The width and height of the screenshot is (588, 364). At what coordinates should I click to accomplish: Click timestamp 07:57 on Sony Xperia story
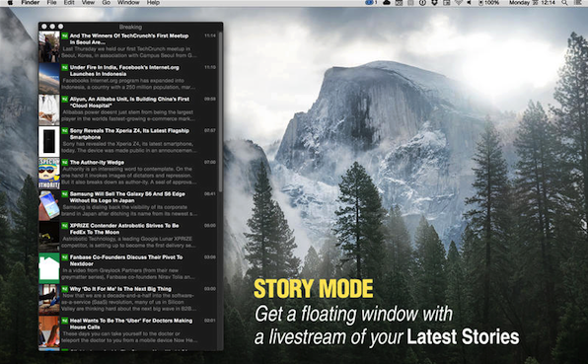pyautogui.click(x=210, y=131)
